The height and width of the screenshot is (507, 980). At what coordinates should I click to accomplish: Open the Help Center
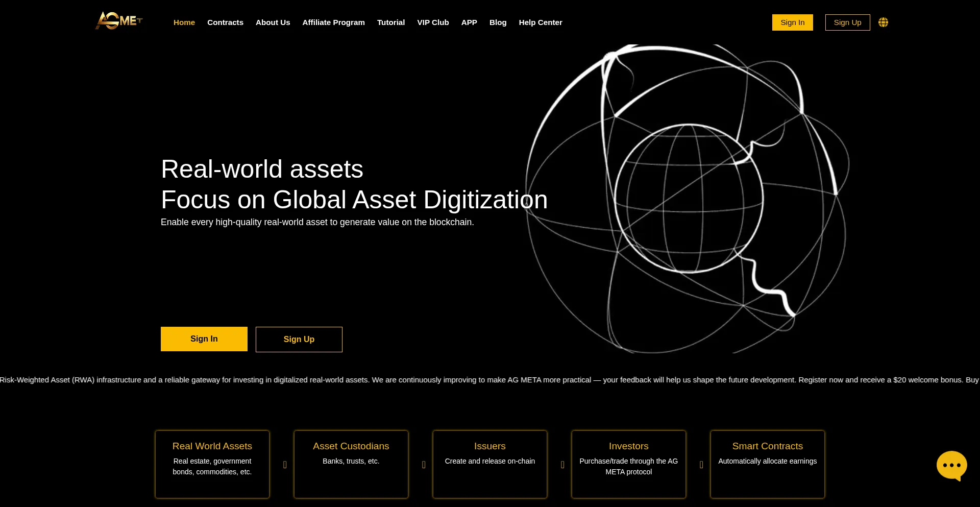(540, 22)
